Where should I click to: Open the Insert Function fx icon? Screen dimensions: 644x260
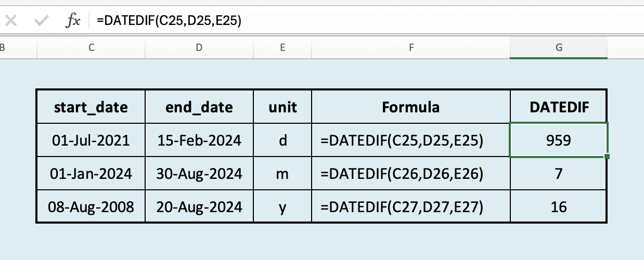pos(73,21)
